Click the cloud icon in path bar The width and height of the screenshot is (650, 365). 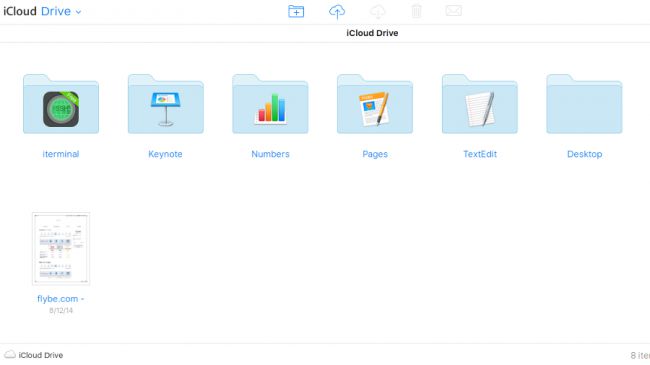click(x=10, y=355)
